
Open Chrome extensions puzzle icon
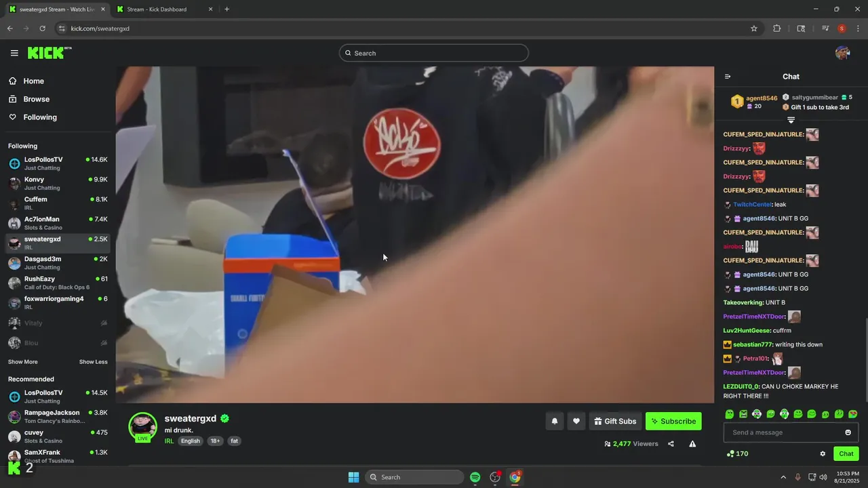[777, 28]
